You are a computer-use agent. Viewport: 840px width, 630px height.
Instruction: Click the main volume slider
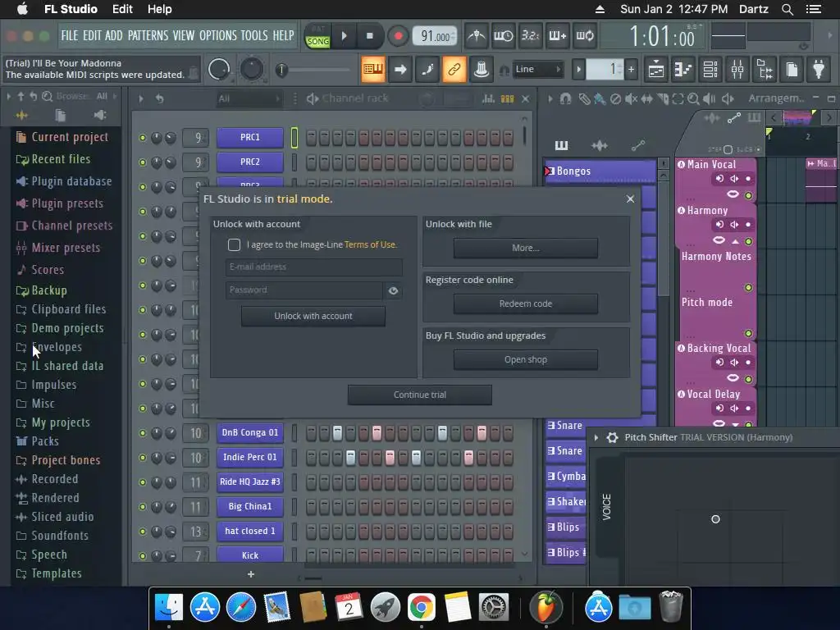tap(313, 70)
